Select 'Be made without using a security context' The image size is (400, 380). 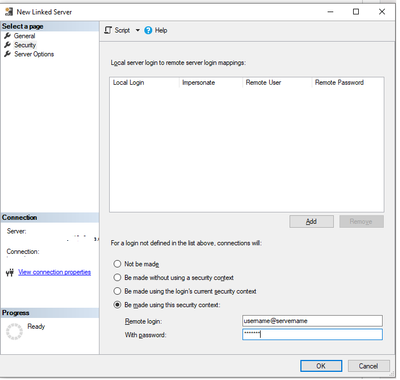point(117,278)
